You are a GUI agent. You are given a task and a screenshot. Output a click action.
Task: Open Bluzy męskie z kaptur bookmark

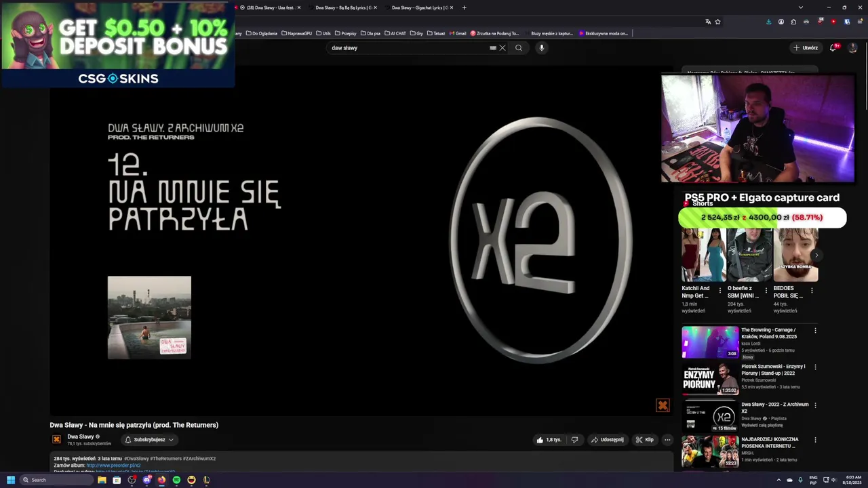(x=548, y=33)
